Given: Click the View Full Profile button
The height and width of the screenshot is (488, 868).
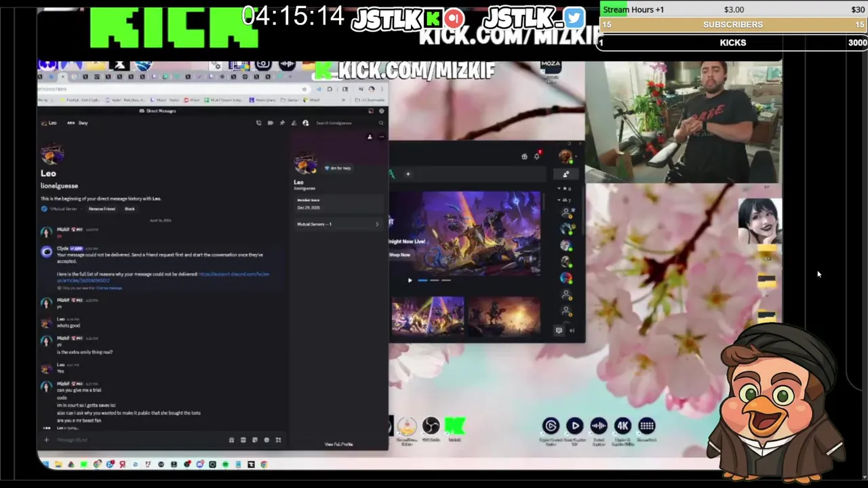Looking at the screenshot, I should [338, 444].
